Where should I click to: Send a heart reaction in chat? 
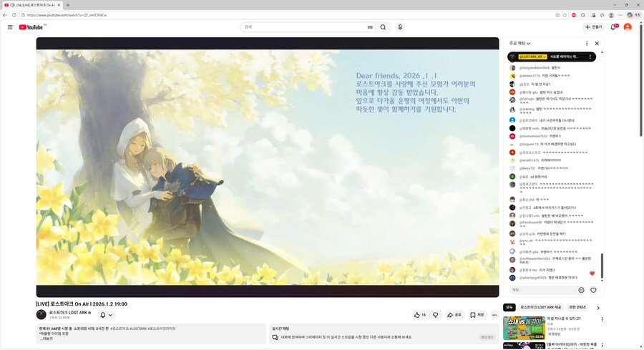pyautogui.click(x=593, y=290)
